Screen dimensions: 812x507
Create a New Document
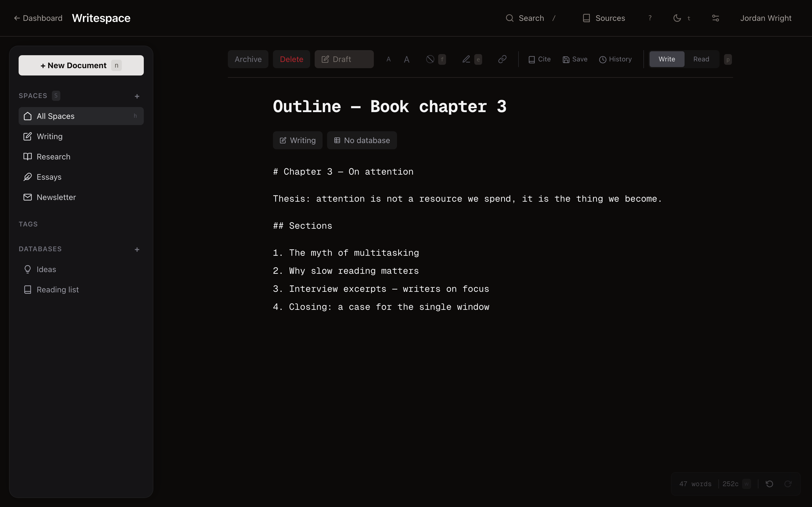(x=81, y=65)
